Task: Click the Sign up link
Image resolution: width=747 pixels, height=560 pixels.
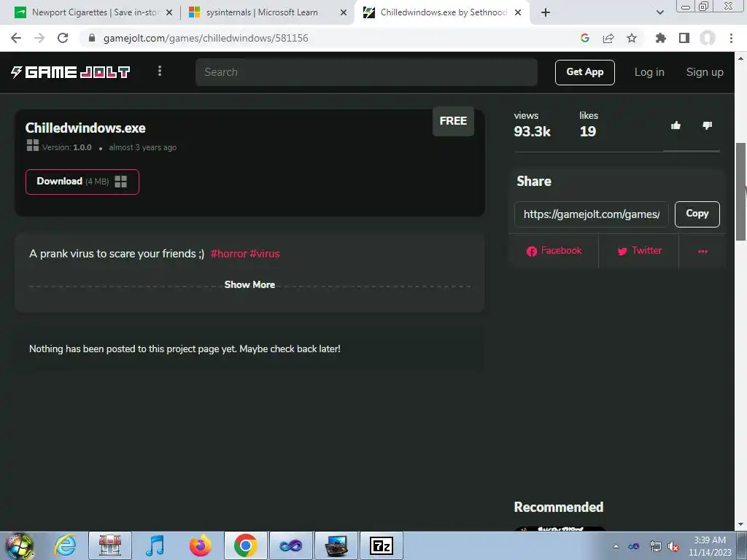Action: [x=705, y=72]
